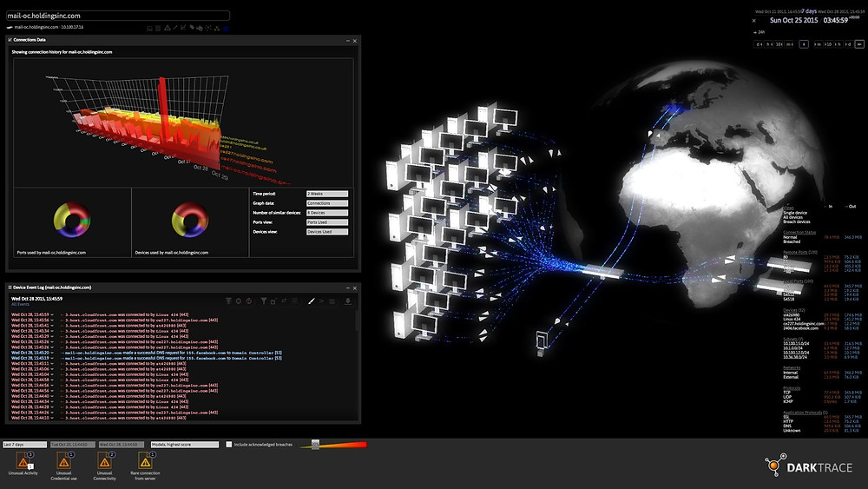868x489 pixels.
Task: Click the Wed Oct 28 end date field
Action: 121,444
